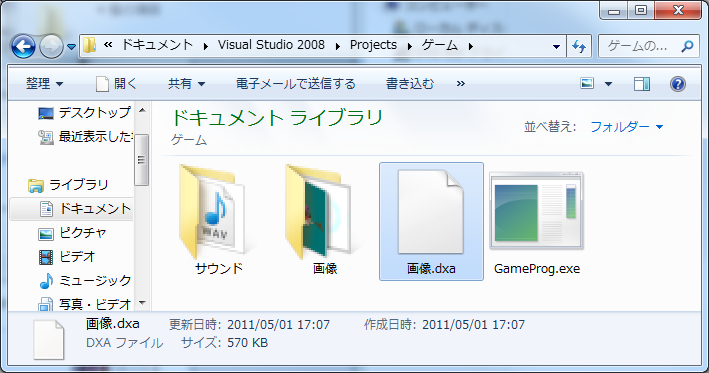
Task: Show more toolbar commands via the » chevron
Action: pyautogui.click(x=460, y=84)
